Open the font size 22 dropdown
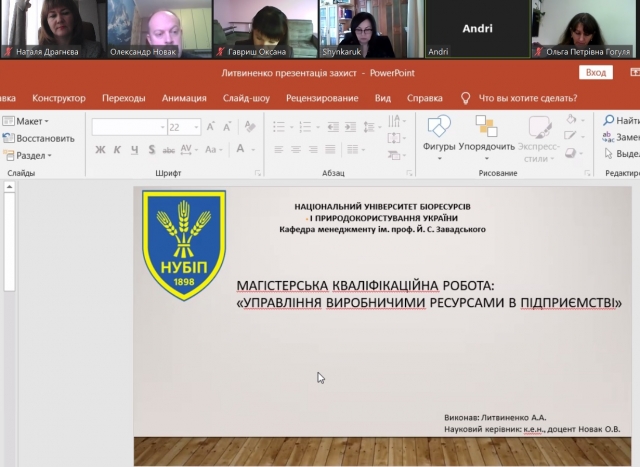 coord(196,127)
